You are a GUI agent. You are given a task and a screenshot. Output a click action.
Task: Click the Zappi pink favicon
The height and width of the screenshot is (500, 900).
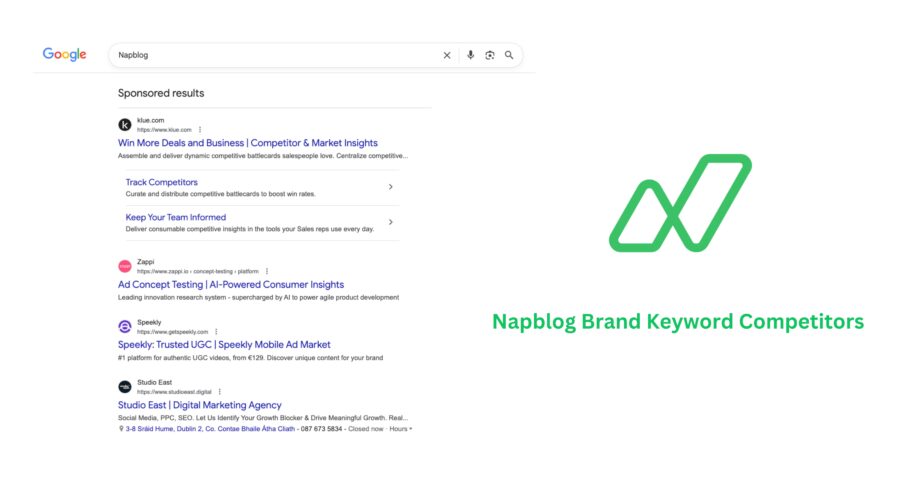coord(125,266)
